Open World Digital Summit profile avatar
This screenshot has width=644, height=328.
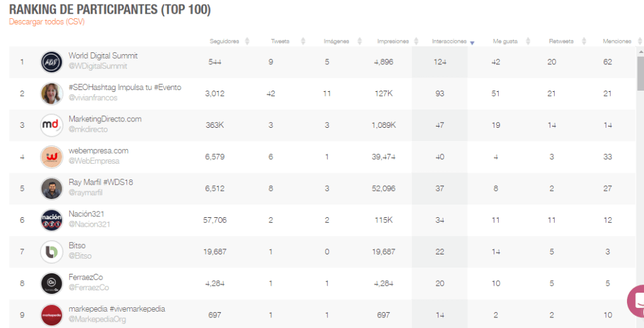coord(52,62)
